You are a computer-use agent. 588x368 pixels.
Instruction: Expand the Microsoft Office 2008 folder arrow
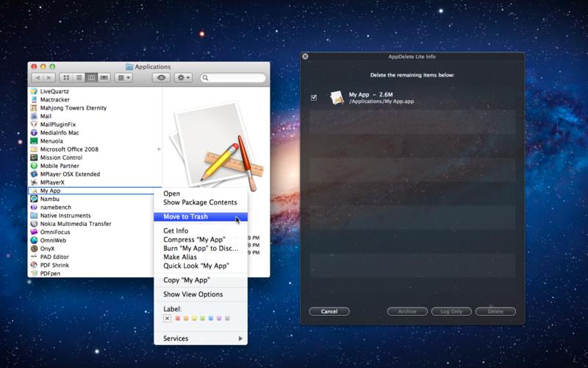[159, 149]
